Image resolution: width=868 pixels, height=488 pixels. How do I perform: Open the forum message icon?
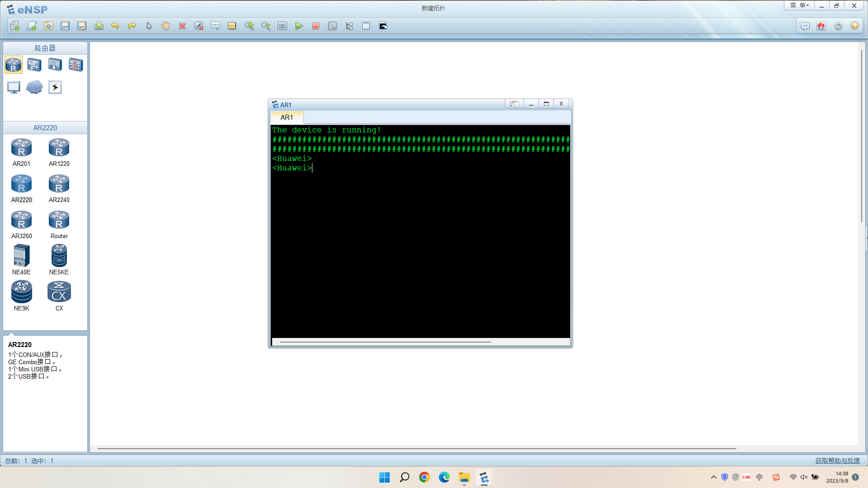click(x=805, y=26)
